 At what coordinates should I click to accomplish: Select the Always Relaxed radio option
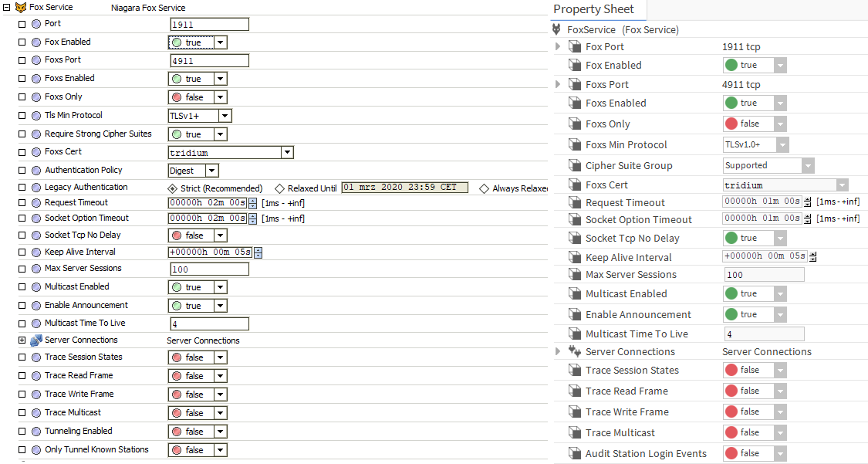(484, 188)
